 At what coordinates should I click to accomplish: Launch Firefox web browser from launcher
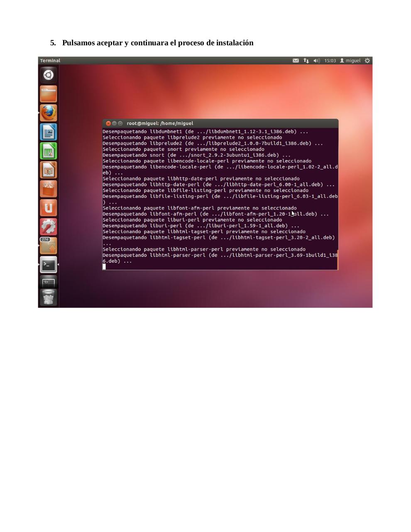(48, 113)
